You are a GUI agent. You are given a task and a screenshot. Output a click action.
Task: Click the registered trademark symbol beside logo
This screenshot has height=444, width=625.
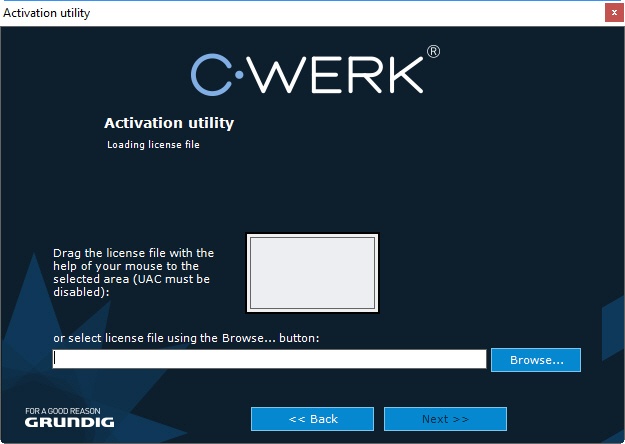click(433, 51)
